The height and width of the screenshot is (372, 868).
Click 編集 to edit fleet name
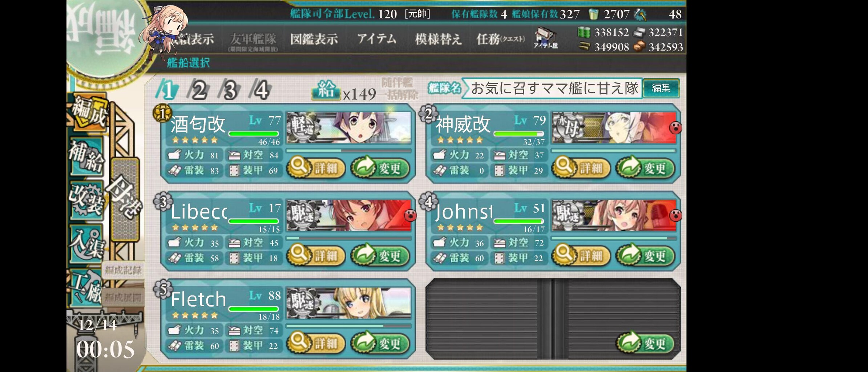[x=661, y=88]
